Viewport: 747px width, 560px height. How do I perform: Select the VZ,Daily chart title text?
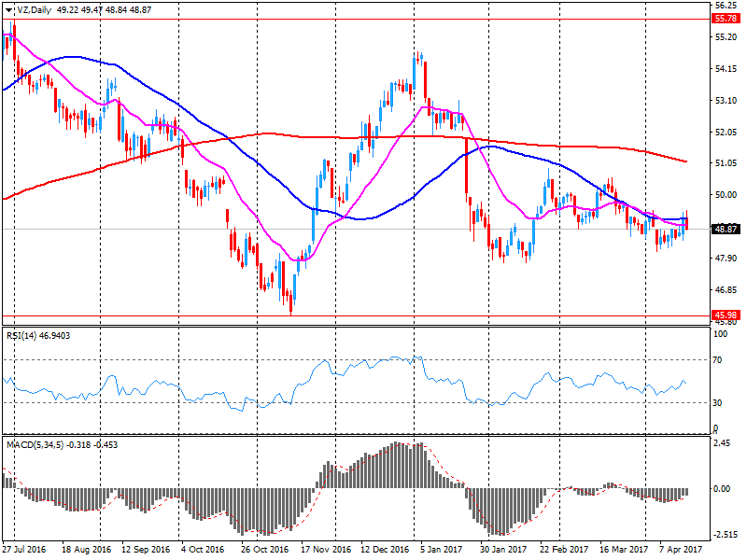[34, 10]
